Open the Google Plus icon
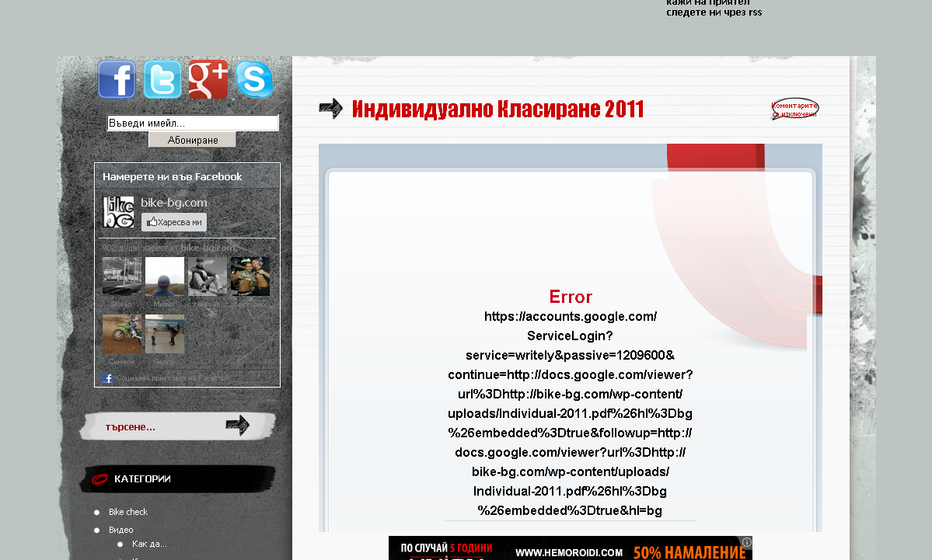 pyautogui.click(x=208, y=80)
